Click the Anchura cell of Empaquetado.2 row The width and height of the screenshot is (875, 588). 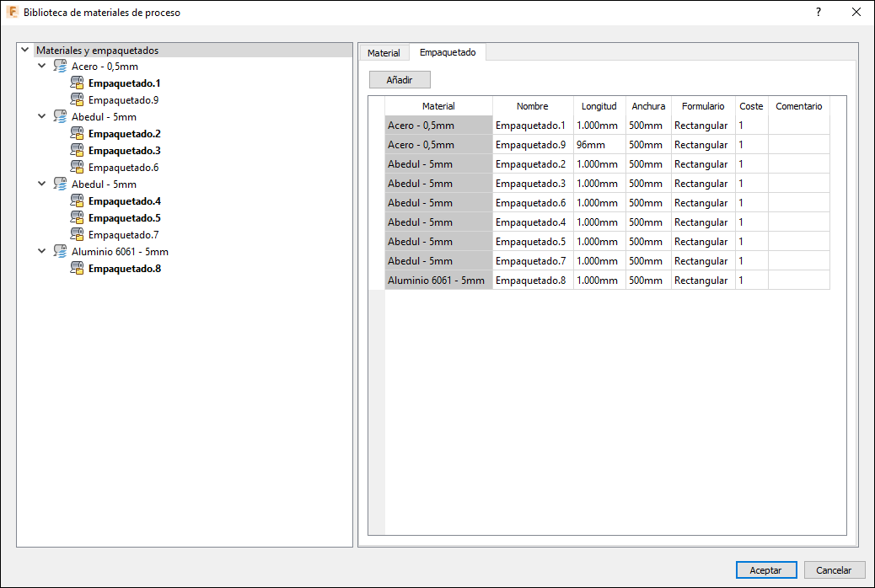pos(648,164)
